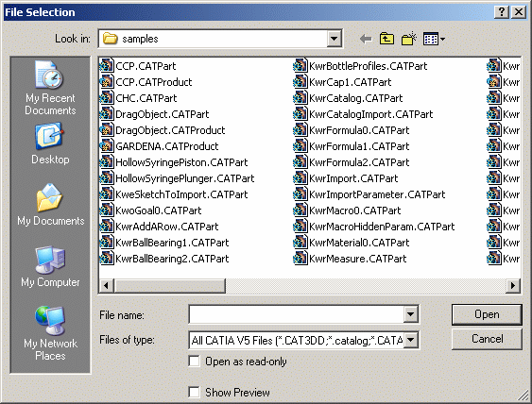Click into the File name field
The image size is (532, 404).
(297, 314)
